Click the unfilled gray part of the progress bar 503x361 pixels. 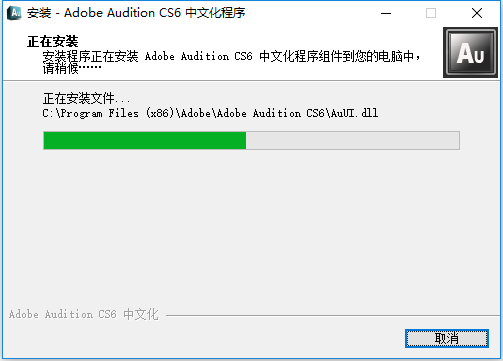[353, 140]
